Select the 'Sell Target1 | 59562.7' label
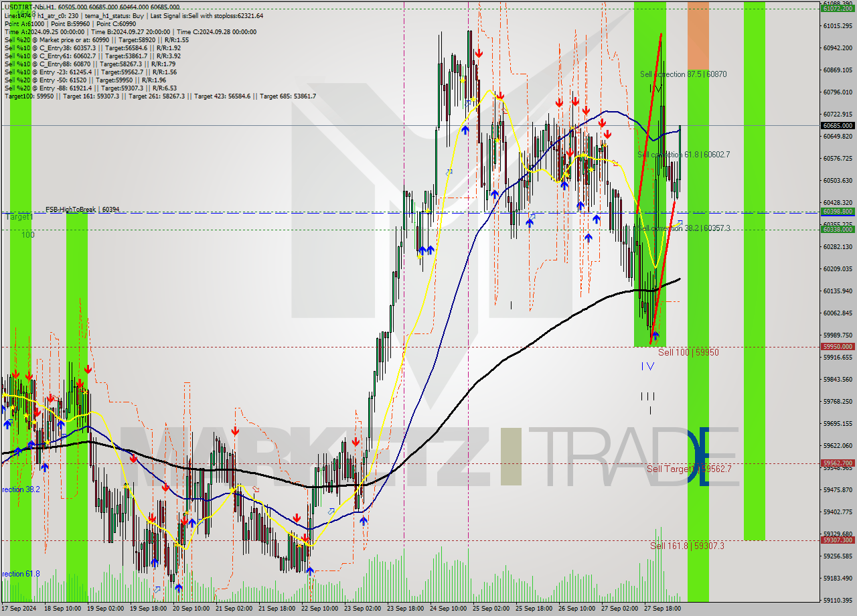 (x=689, y=469)
